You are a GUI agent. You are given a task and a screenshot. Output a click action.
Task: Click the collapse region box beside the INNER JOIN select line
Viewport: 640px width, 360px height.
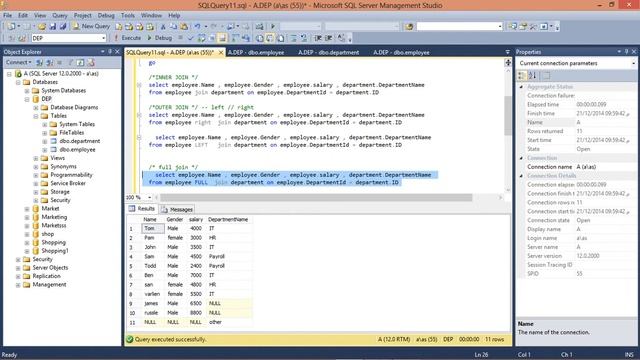click(139, 85)
